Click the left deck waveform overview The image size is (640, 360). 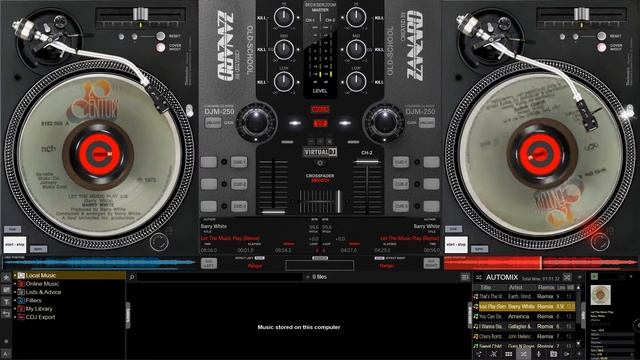click(99, 262)
